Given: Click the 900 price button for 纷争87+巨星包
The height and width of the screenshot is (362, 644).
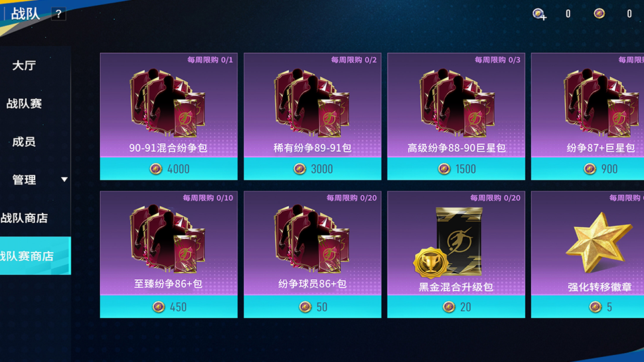Looking at the screenshot, I should point(588,168).
